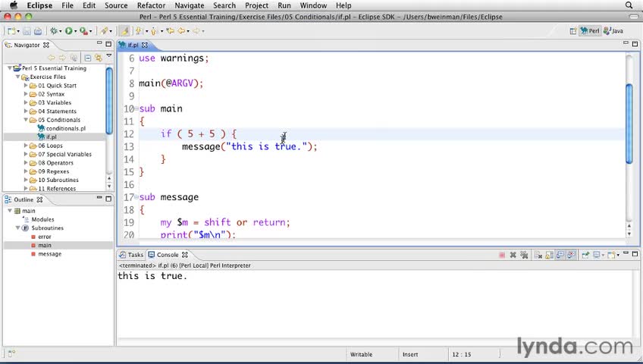Expand the 06 Loops folder
The width and height of the screenshot is (643, 364).
pyautogui.click(x=26, y=146)
